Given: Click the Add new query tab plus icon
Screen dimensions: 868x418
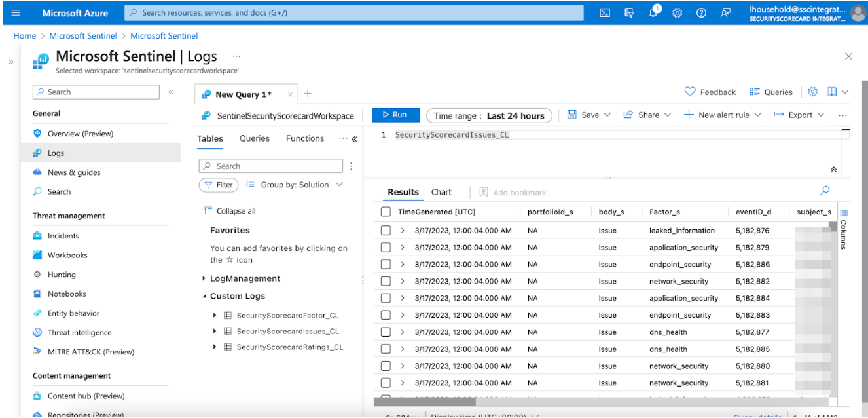Looking at the screenshot, I should [x=308, y=94].
